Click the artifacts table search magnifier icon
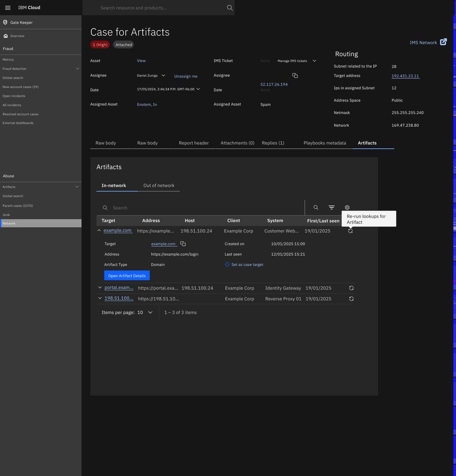 pos(316,208)
